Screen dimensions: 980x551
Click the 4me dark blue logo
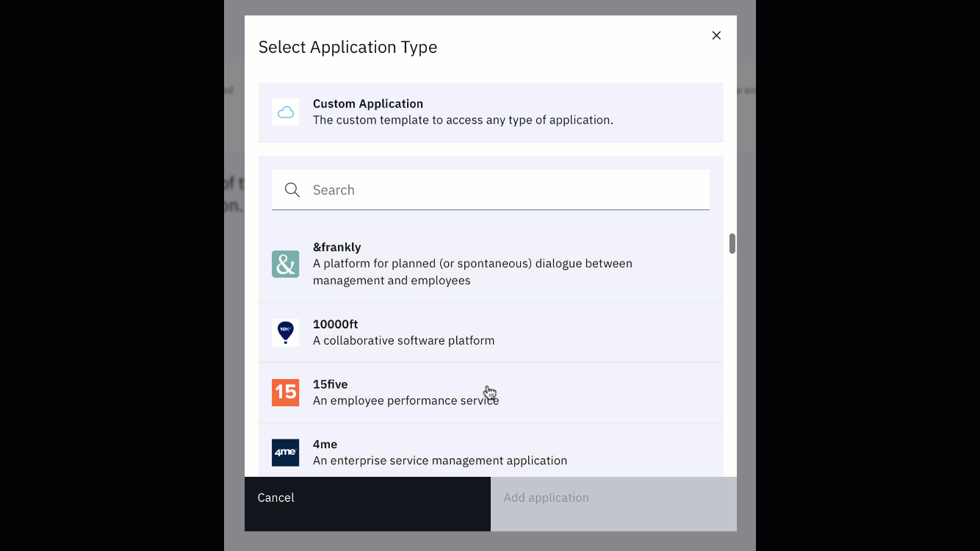point(286,453)
